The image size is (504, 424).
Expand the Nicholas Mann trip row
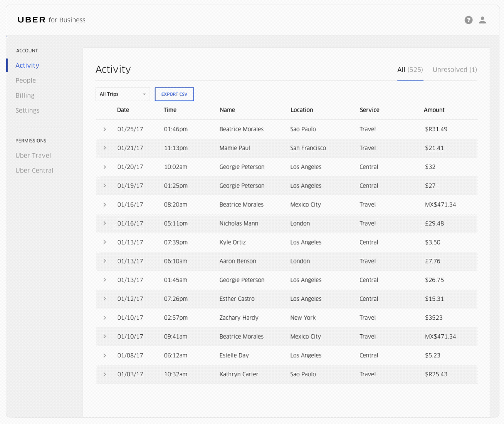(104, 223)
